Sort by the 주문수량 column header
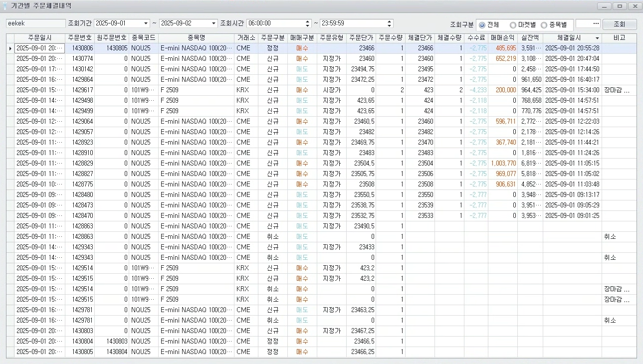 pyautogui.click(x=391, y=38)
